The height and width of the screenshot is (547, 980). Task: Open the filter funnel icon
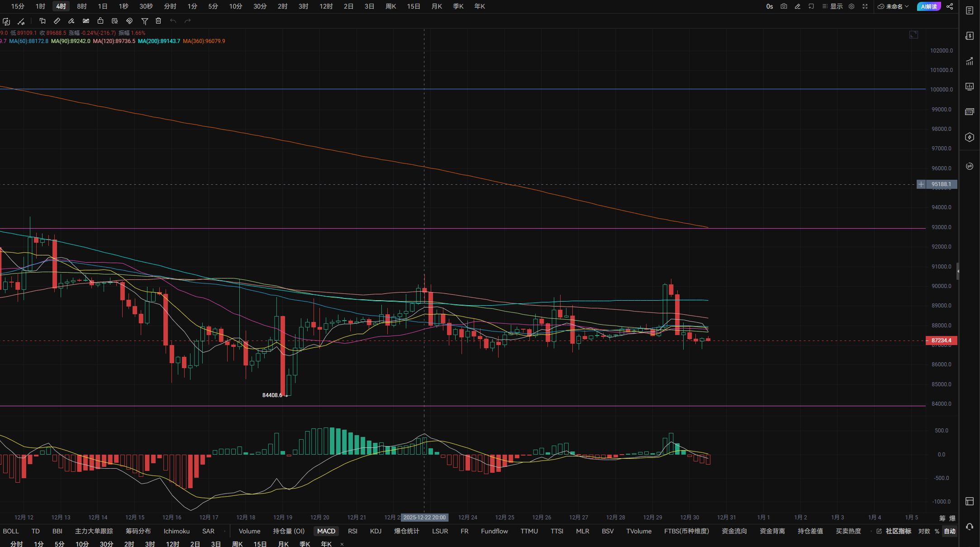pos(145,21)
